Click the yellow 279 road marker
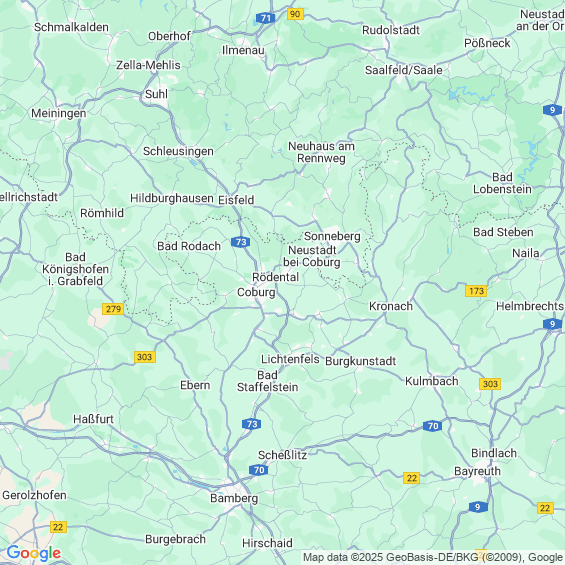 [x=113, y=309]
